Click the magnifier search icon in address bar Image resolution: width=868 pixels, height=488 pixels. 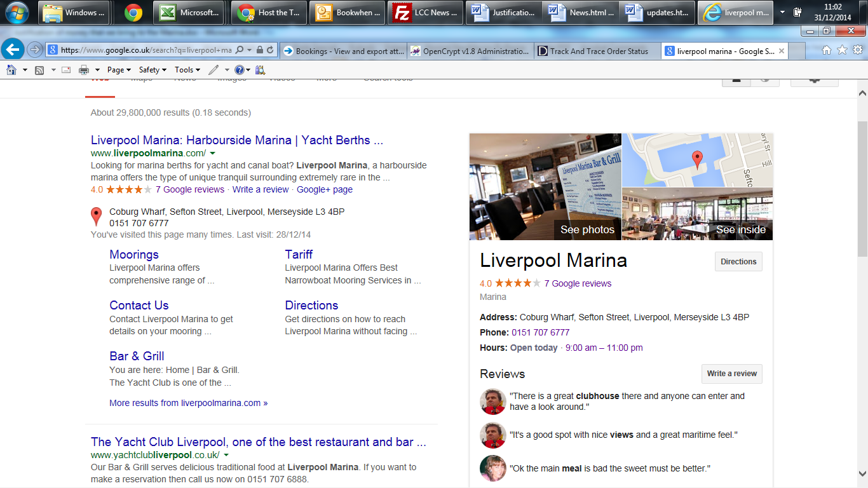point(240,50)
